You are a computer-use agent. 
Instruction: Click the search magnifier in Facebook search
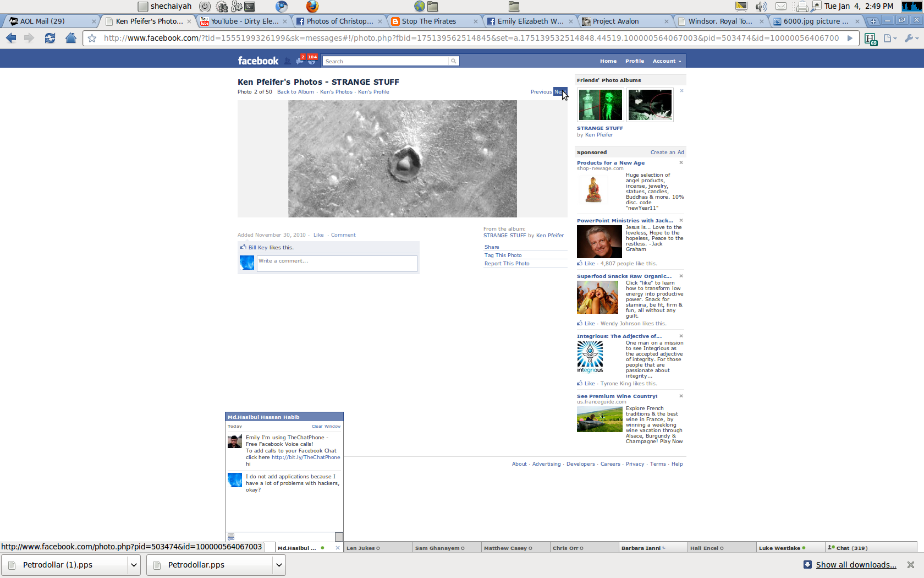[453, 61]
